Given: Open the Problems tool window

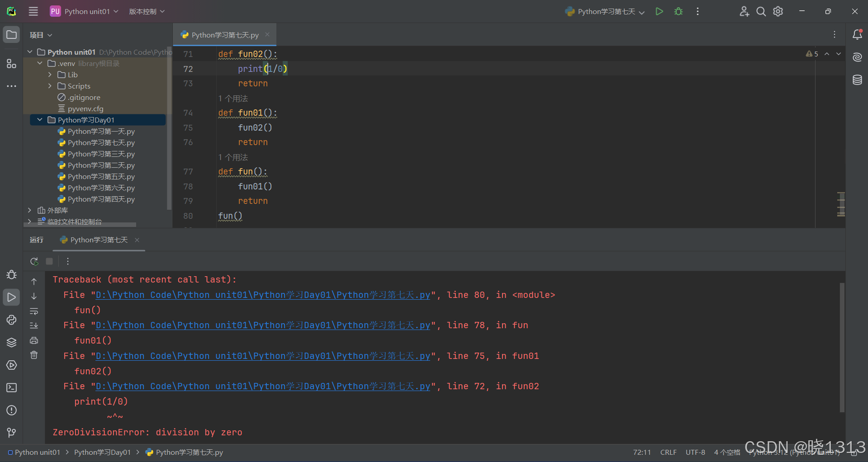Looking at the screenshot, I should (x=11, y=410).
